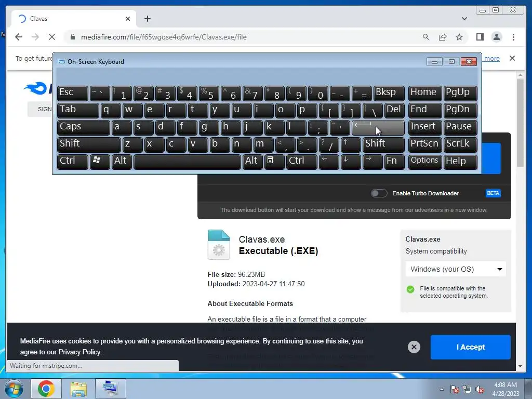
Task: Close the Clavas tab
Action: 128,19
